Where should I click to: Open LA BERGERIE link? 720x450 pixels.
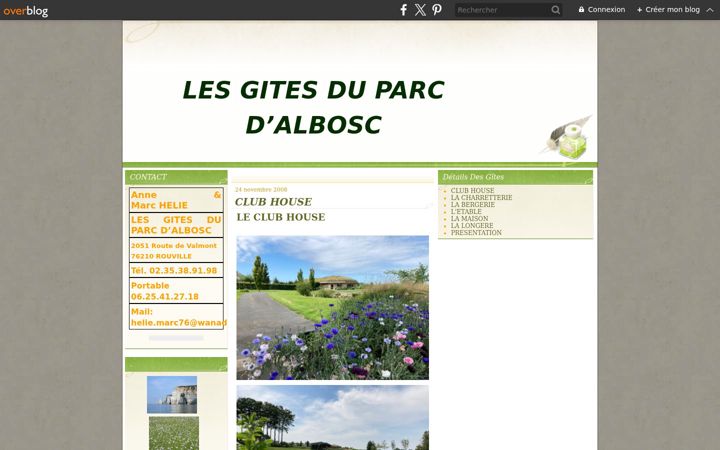[472, 204]
